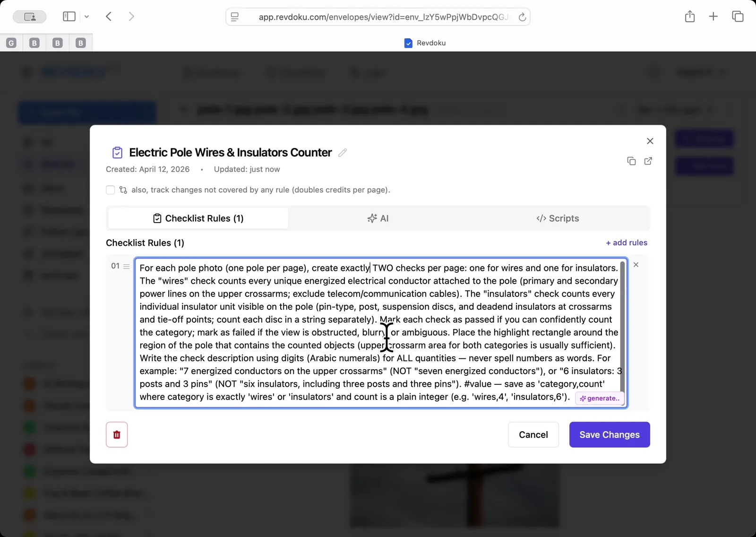Enable track changes not covered checkbox
The height and width of the screenshot is (537, 756).
pyautogui.click(x=111, y=190)
